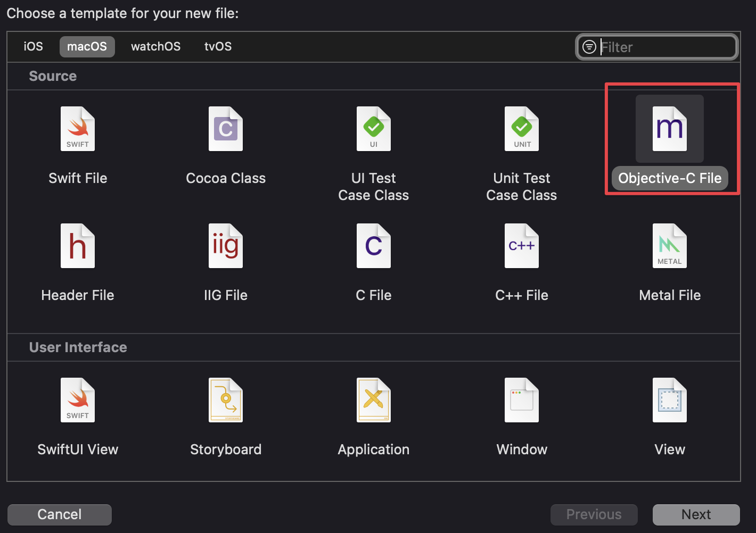The width and height of the screenshot is (756, 533).
Task: Click the "Swift File" label
Action: pyautogui.click(x=78, y=178)
